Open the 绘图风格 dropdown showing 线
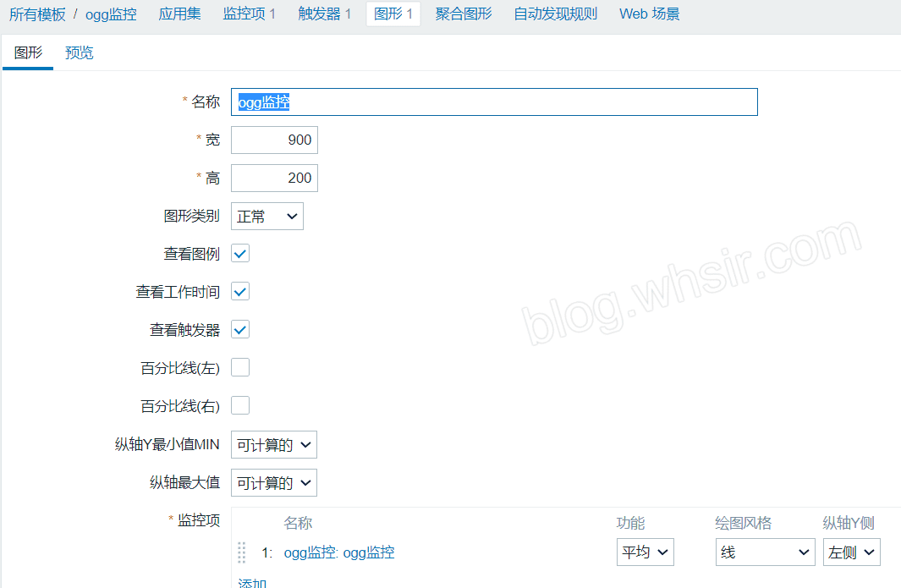Image resolution: width=901 pixels, height=588 pixels. click(x=765, y=552)
